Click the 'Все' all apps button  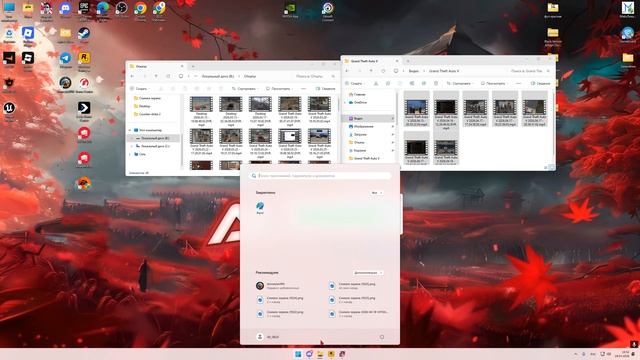coord(376,193)
